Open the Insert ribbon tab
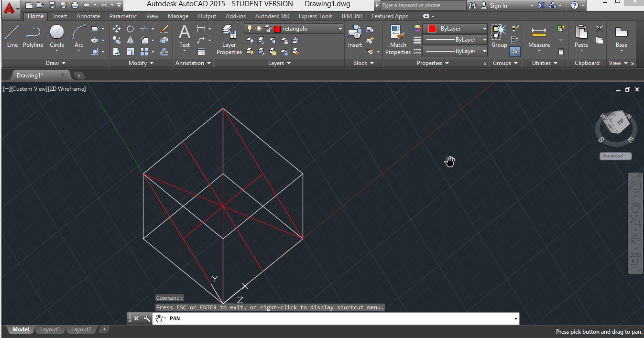The image size is (644, 338). click(x=60, y=16)
